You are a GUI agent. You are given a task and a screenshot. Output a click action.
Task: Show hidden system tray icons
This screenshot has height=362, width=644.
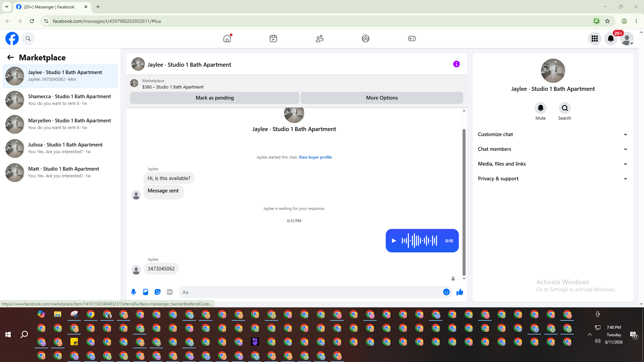pos(589,335)
